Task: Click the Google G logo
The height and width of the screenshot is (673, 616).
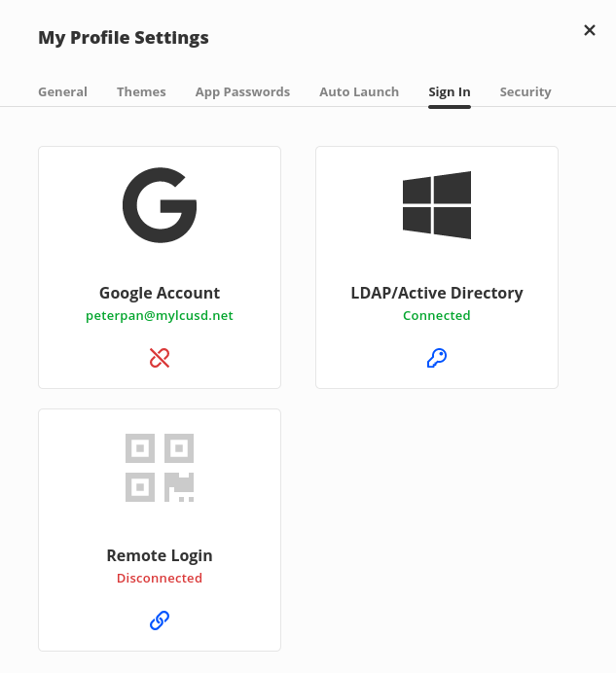Action: pos(160,205)
